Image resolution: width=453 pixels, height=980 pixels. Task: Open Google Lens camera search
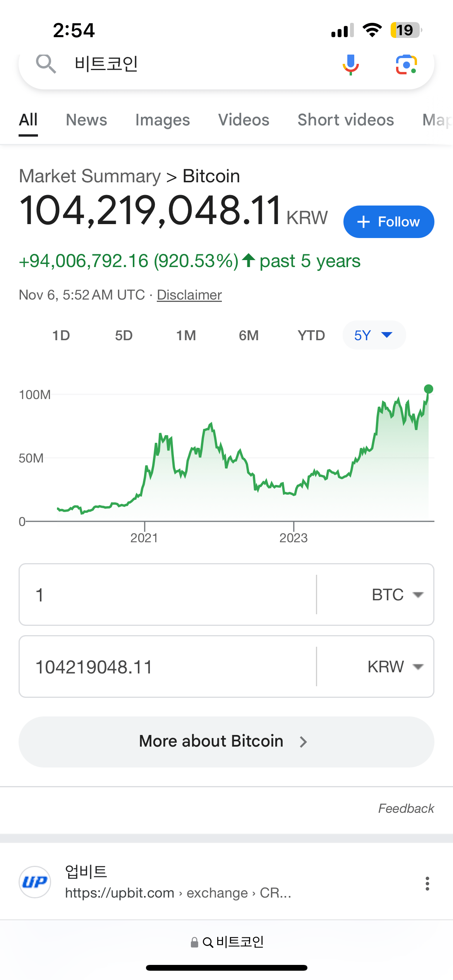(406, 64)
